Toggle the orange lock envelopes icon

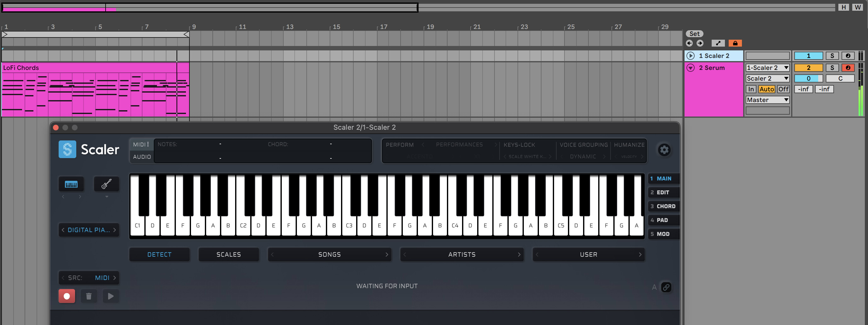point(735,43)
